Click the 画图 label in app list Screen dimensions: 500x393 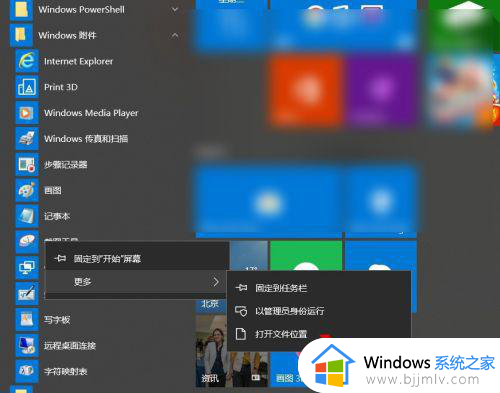(53, 190)
